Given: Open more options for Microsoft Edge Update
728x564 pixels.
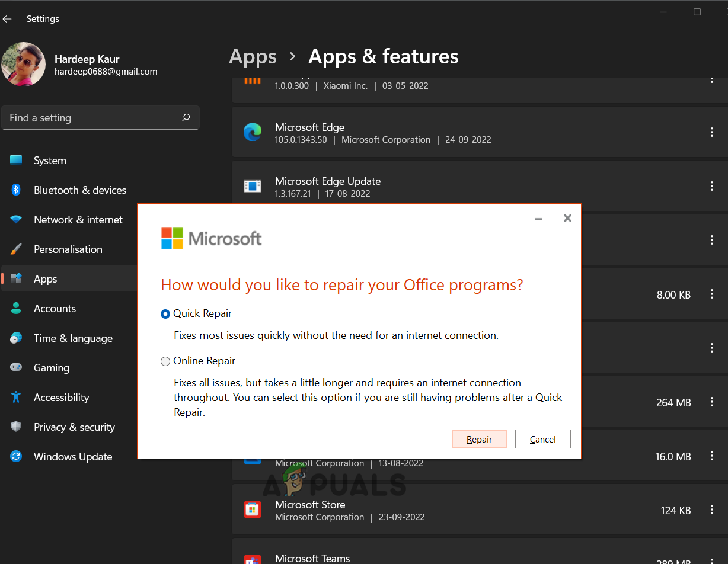Looking at the screenshot, I should (x=711, y=187).
